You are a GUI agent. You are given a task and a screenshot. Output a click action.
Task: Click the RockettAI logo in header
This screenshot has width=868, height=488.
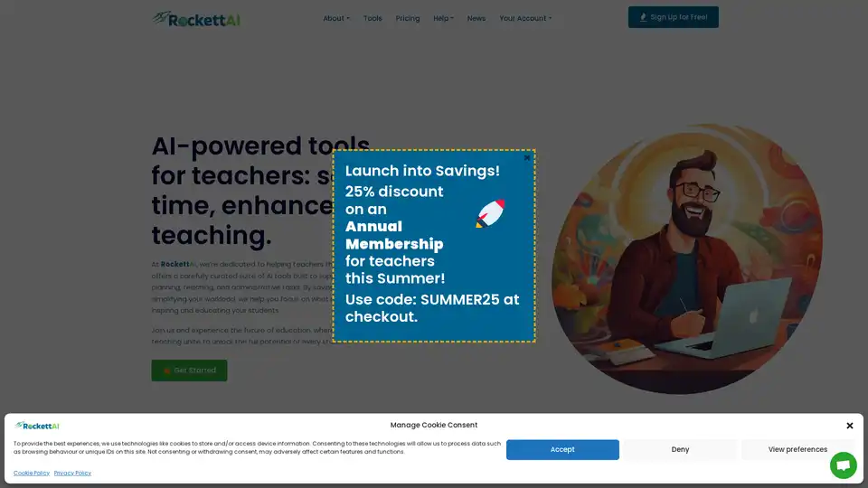196,19
